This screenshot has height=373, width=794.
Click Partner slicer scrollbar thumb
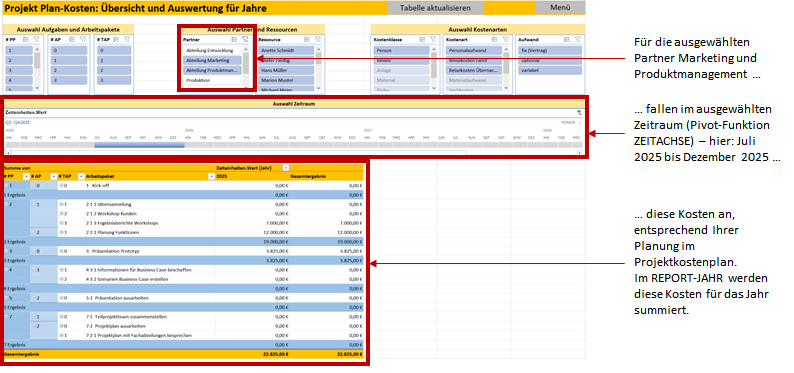click(x=246, y=64)
